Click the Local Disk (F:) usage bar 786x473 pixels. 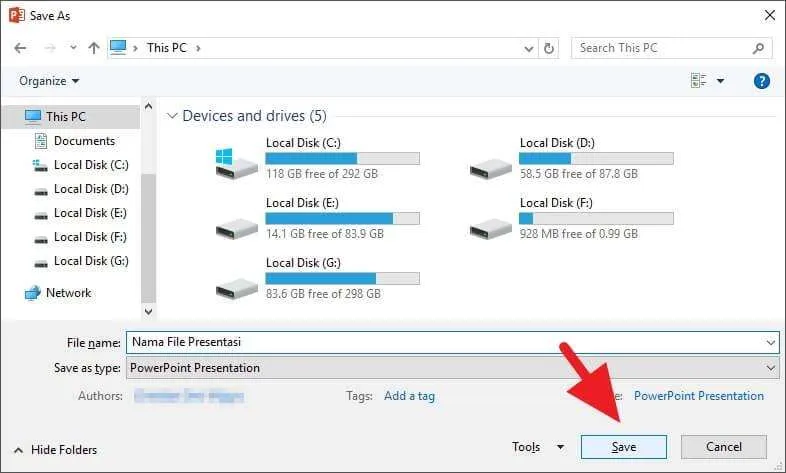[x=596, y=218]
